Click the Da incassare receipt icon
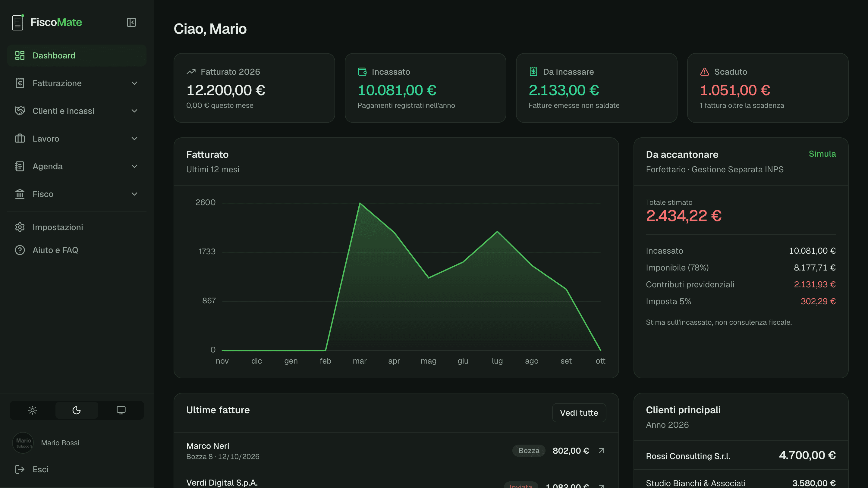The width and height of the screenshot is (868, 488). tap(533, 72)
